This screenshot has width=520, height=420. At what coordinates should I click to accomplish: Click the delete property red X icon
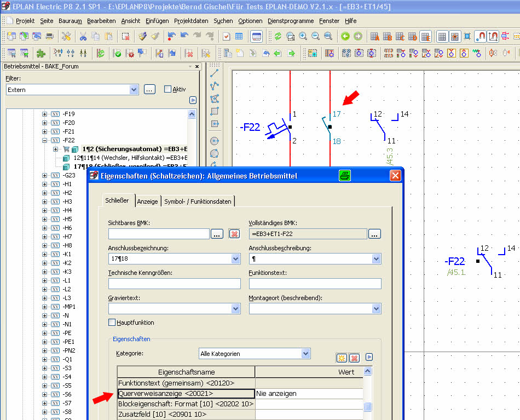(354, 358)
